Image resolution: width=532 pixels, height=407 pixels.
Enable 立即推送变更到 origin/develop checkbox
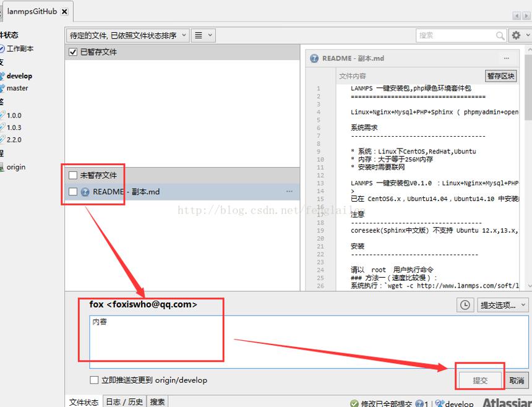[94, 380]
